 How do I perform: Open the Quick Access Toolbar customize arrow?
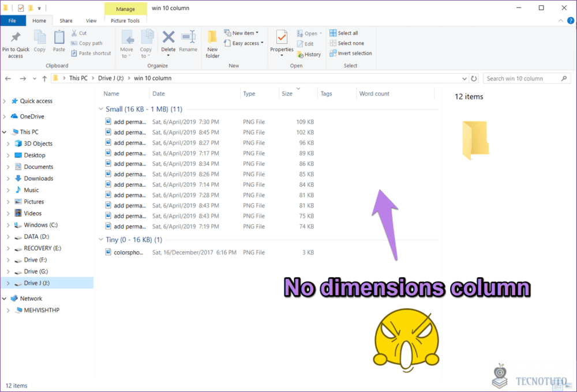click(x=39, y=8)
